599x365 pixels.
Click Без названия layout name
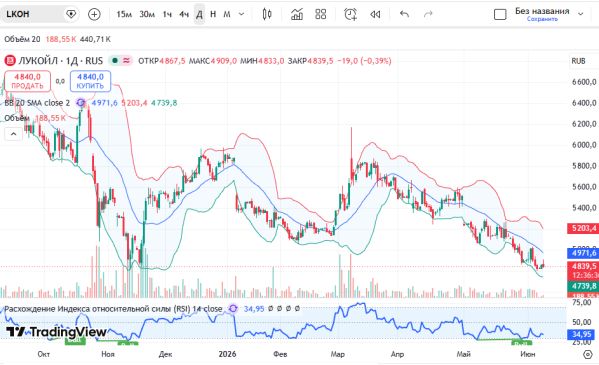(542, 11)
